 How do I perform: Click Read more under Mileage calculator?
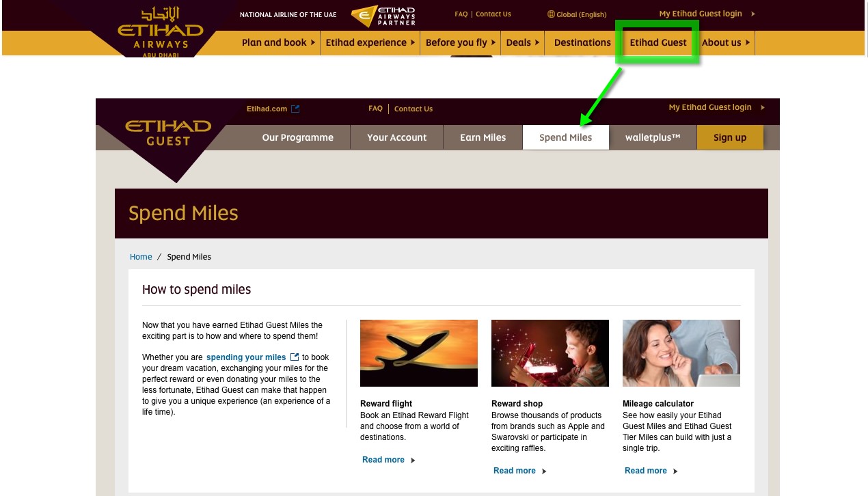(x=646, y=471)
